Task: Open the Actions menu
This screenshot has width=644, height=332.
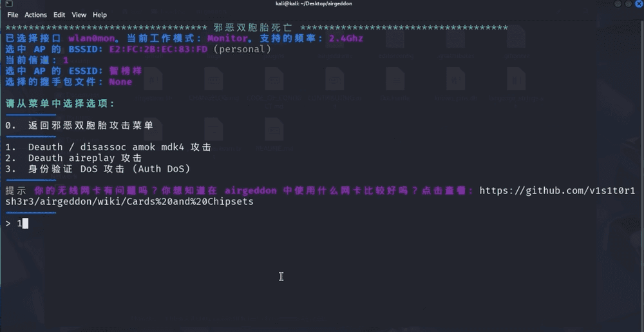Action: [36, 15]
